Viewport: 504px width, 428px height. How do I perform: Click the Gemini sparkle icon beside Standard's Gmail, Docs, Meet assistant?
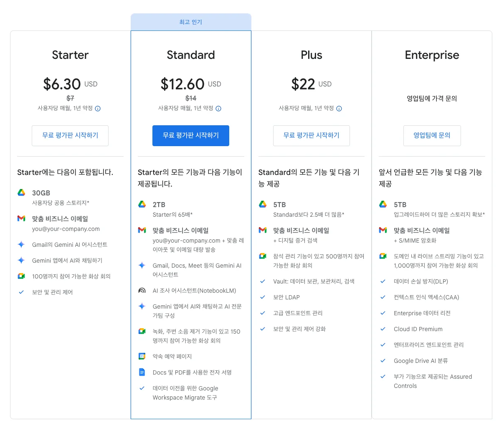[x=142, y=265]
